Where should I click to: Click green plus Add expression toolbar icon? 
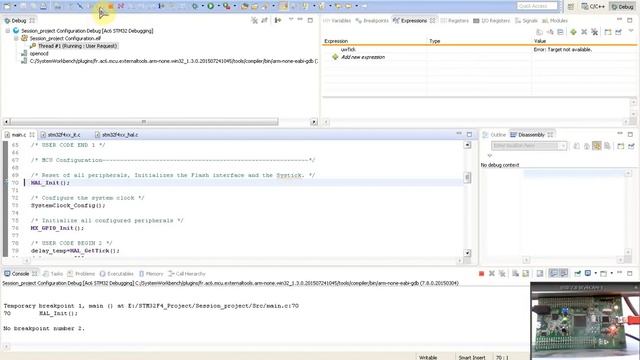[x=573, y=32]
